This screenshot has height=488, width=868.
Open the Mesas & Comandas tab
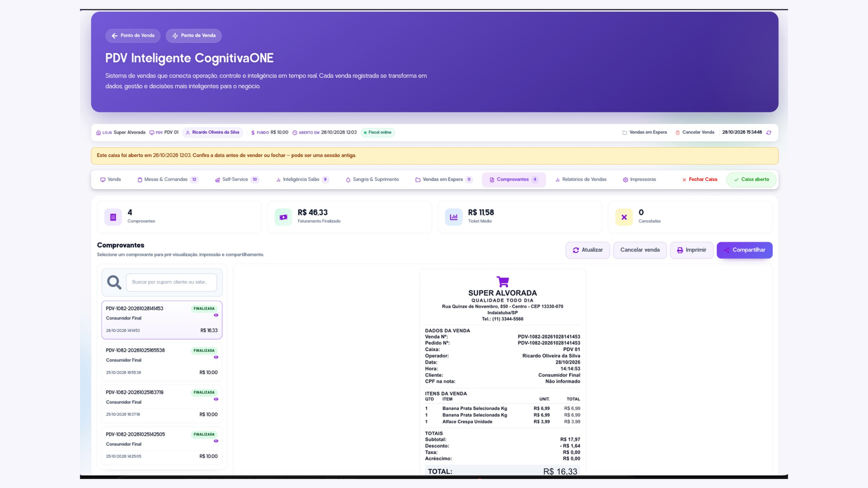pyautogui.click(x=168, y=179)
